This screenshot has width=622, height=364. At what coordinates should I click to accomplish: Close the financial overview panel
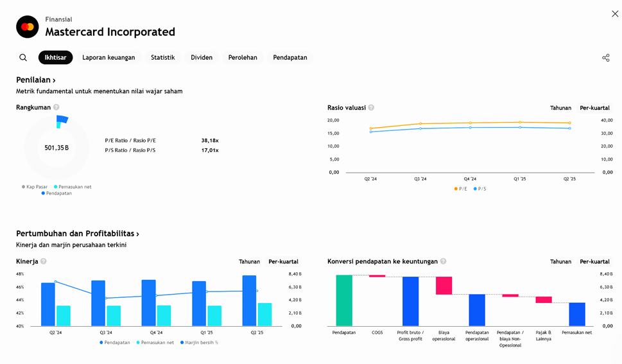point(614,14)
